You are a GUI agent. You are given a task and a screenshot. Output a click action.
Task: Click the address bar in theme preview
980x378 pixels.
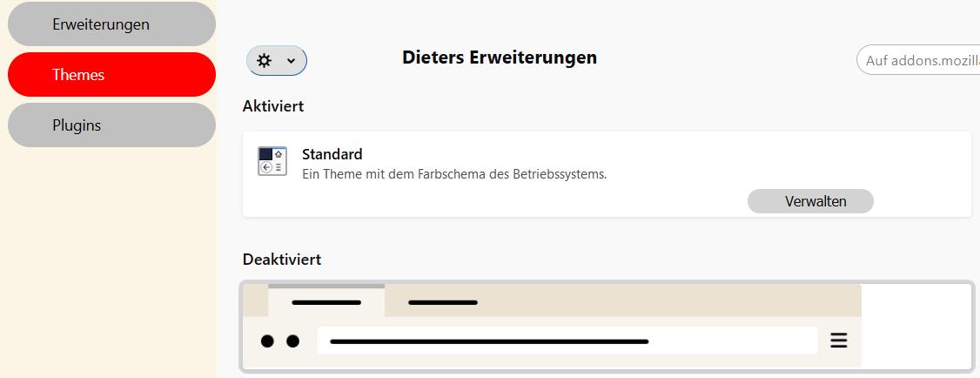[x=566, y=341]
